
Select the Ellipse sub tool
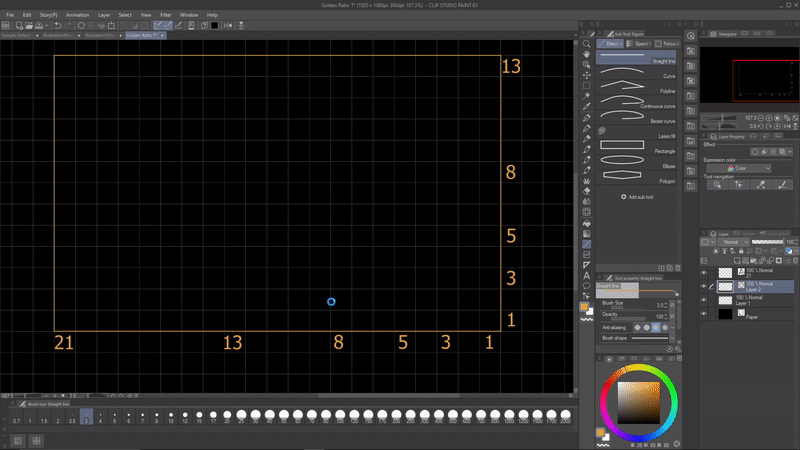[x=636, y=162]
